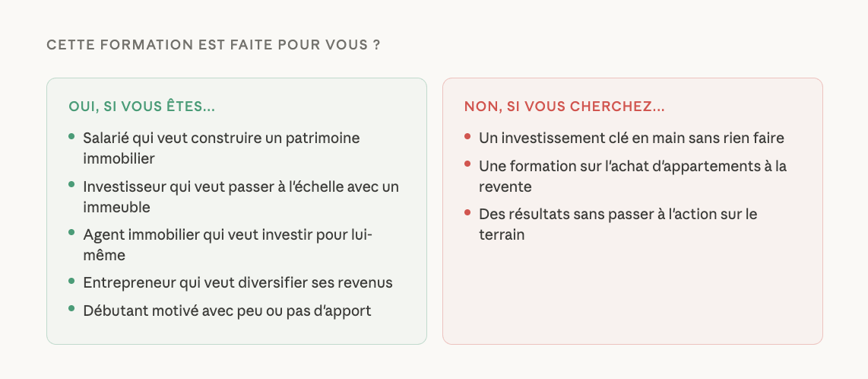The height and width of the screenshot is (379, 868).
Task: Click "Des résultats sans passer à l'action" text
Action: [x=617, y=224]
